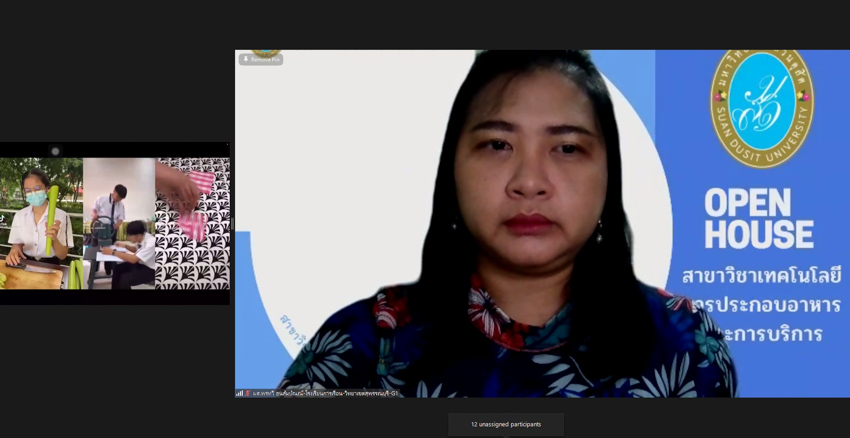Click the signal strength bars icon
The image size is (850, 438).
click(x=240, y=394)
